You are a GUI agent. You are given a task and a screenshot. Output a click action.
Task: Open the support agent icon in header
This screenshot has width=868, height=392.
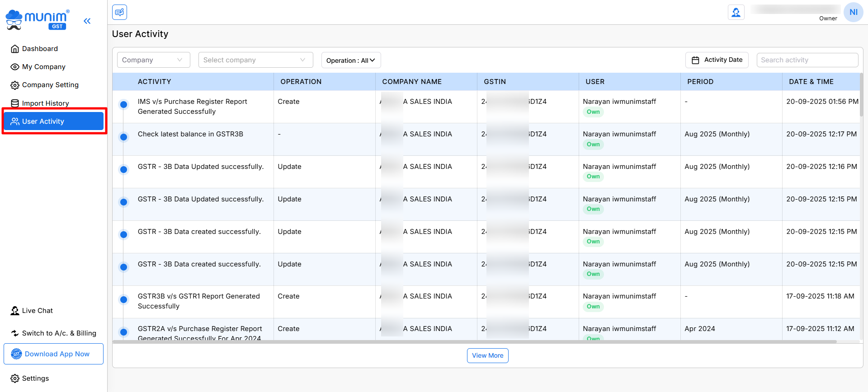coord(736,12)
